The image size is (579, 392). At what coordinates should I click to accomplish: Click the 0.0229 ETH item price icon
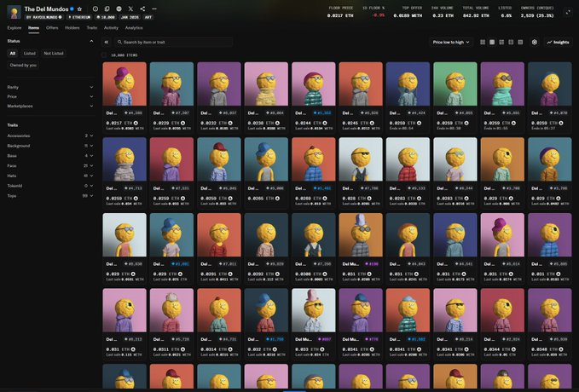[183, 123]
